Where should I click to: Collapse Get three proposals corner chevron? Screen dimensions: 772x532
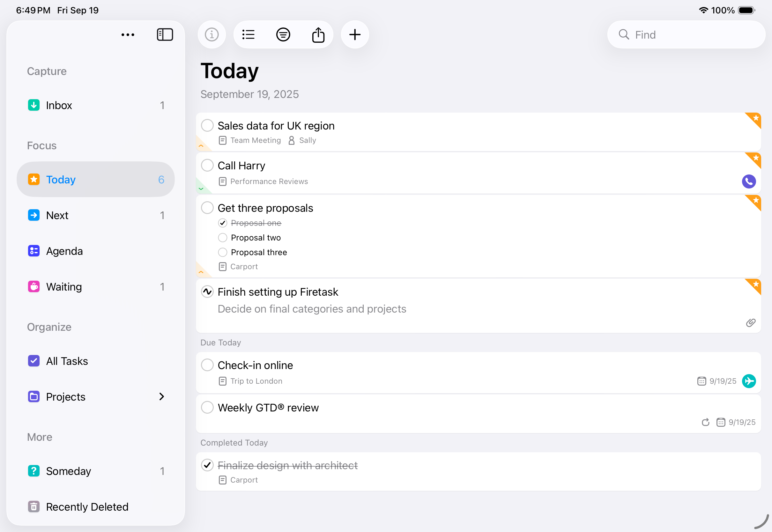[x=201, y=272]
